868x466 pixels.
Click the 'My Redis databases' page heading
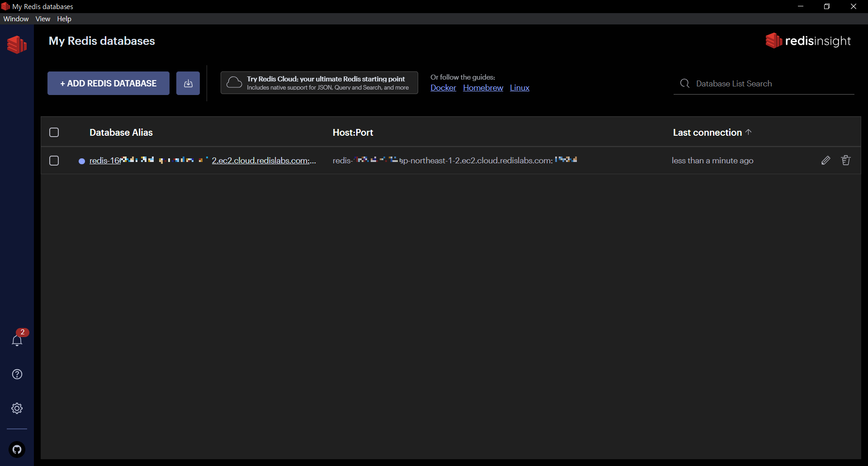click(102, 41)
